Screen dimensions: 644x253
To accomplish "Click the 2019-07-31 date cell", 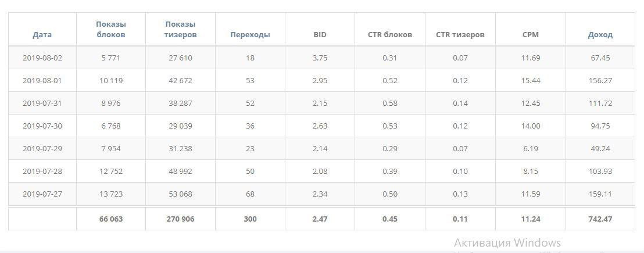I will click(42, 103).
